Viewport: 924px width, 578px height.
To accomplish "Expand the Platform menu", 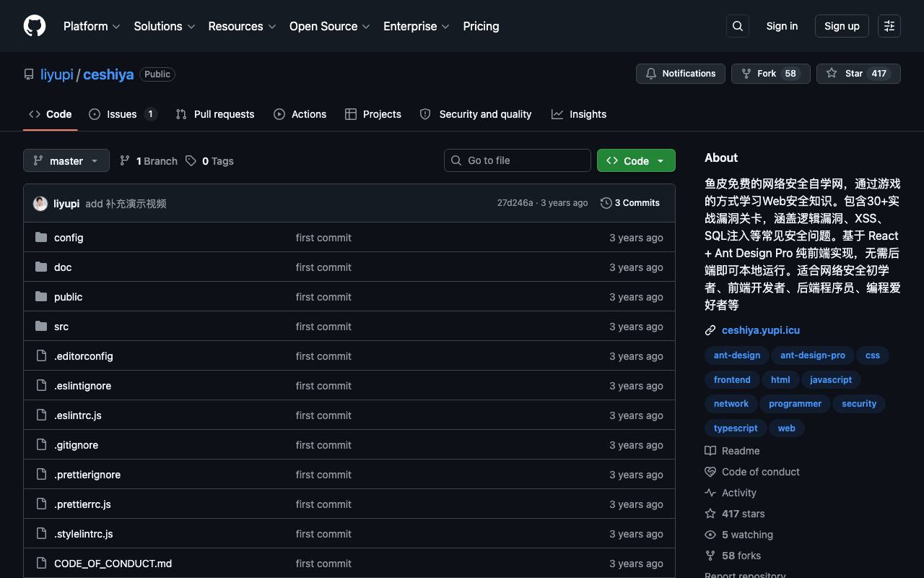I will coord(92,26).
